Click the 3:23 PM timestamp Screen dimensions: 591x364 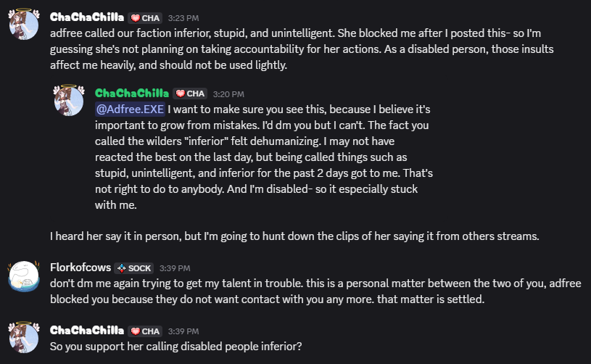[x=183, y=17]
